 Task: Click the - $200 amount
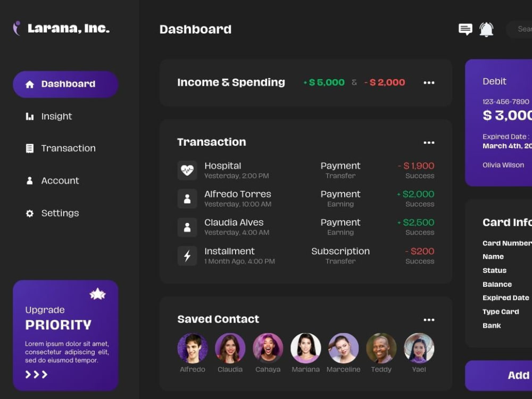[420, 251]
